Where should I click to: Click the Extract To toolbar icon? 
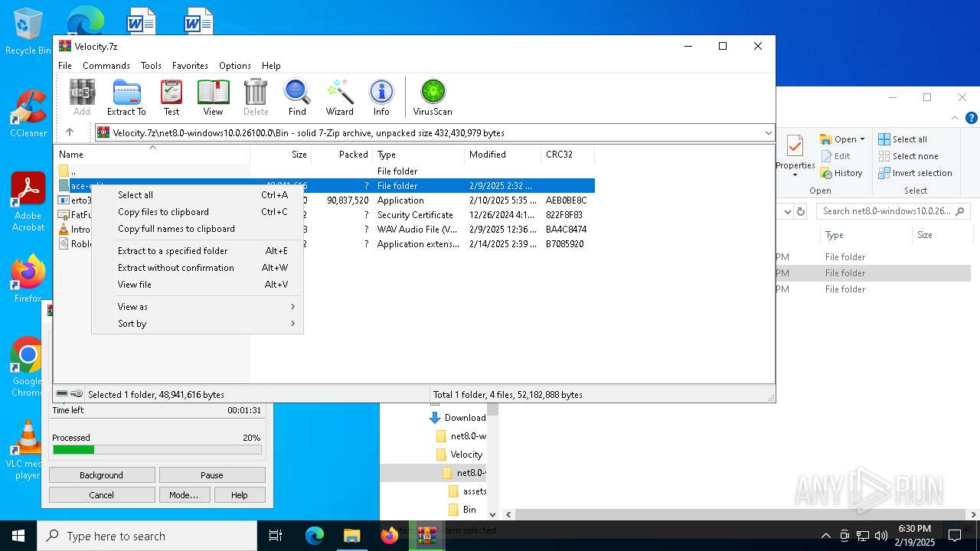tap(126, 97)
